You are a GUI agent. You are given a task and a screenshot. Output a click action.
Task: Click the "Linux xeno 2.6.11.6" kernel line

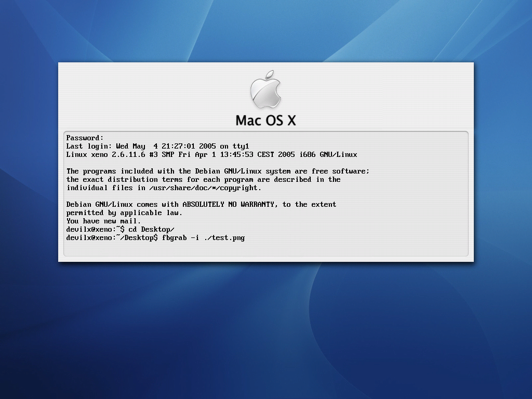[212, 155]
